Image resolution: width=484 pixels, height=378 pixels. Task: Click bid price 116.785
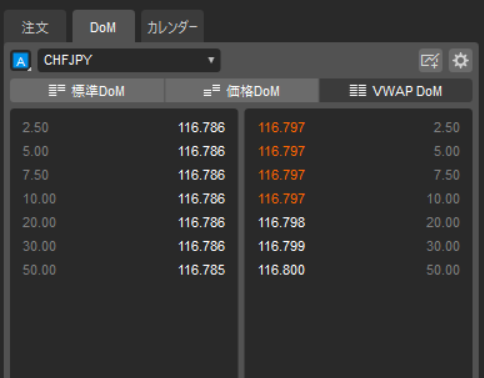pos(202,270)
